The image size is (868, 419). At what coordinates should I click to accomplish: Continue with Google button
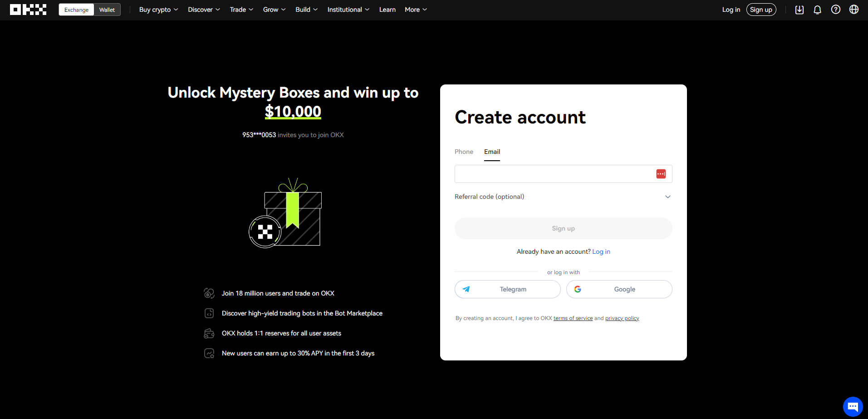click(619, 289)
